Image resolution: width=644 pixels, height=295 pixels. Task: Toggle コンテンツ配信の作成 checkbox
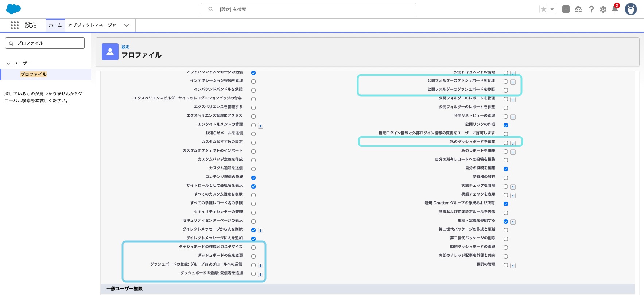253,178
